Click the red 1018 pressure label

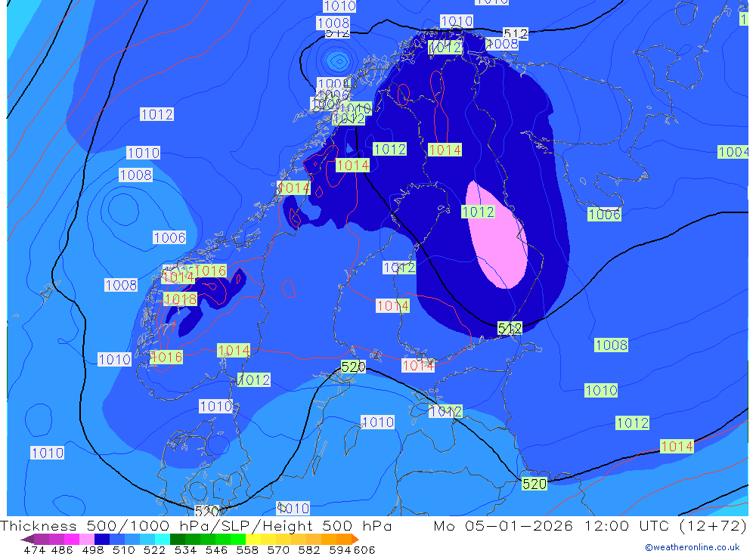tap(181, 299)
